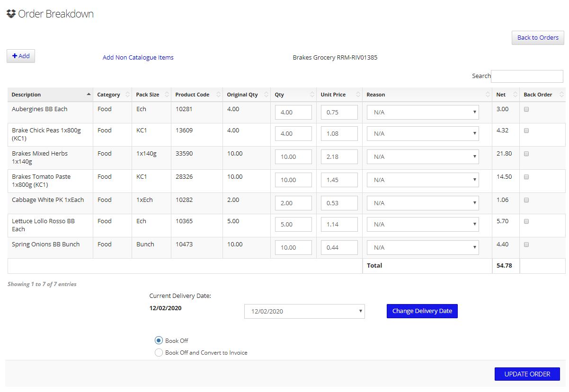Click Unit Price field showing 0.53
Screen dimensions: 569x392
point(339,203)
